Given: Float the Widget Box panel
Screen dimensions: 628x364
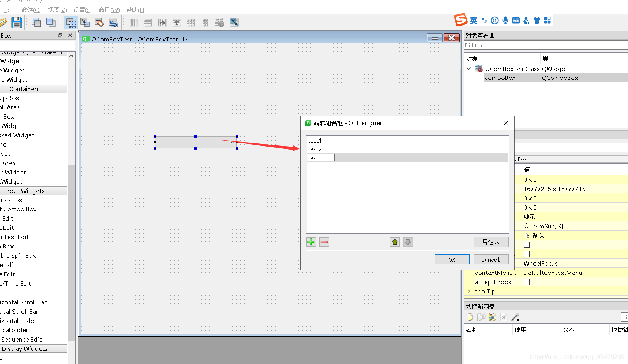Looking at the screenshot, I should (60, 35).
